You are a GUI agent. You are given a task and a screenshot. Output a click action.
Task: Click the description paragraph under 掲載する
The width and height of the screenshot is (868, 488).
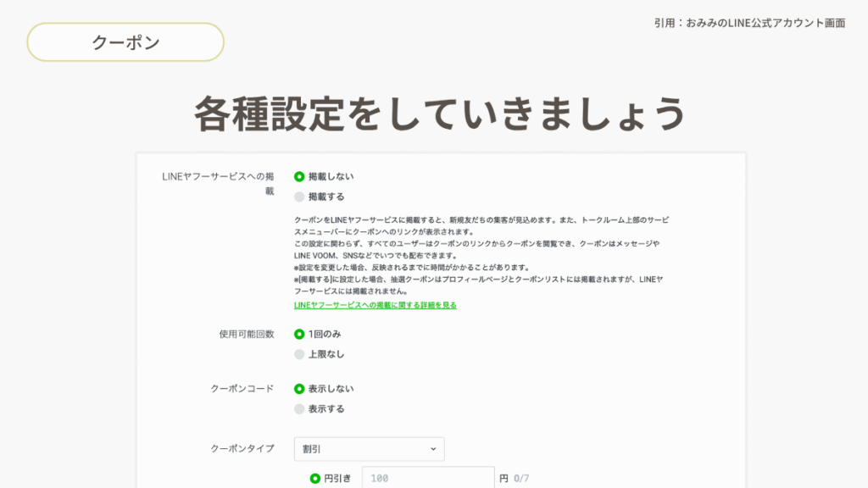[x=480, y=255]
